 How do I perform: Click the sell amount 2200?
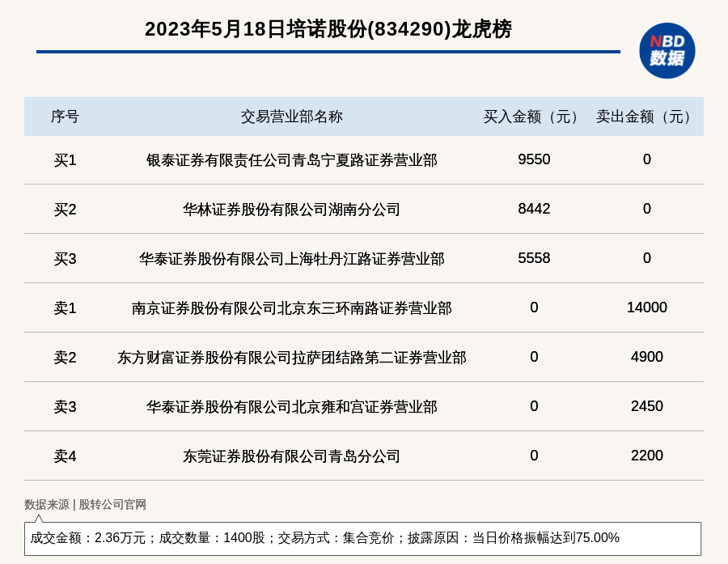[647, 455]
